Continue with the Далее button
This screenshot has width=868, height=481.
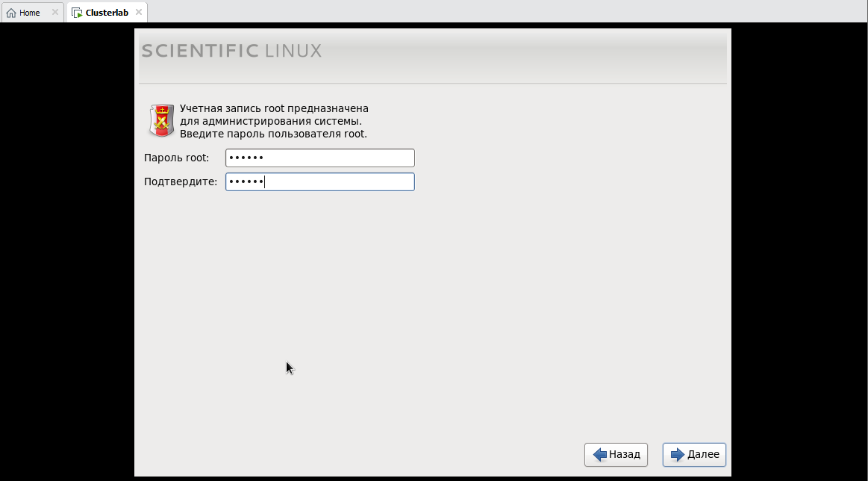coord(694,455)
